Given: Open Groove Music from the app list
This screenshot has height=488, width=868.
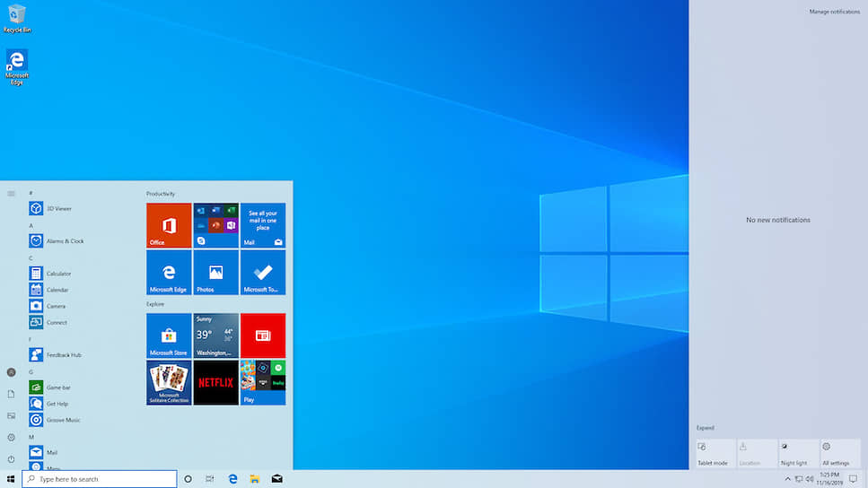Looking at the screenshot, I should click(63, 420).
